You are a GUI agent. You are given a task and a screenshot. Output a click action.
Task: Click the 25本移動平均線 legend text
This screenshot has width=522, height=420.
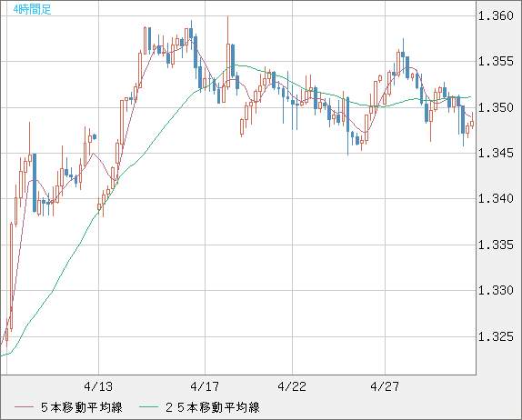click(x=213, y=407)
